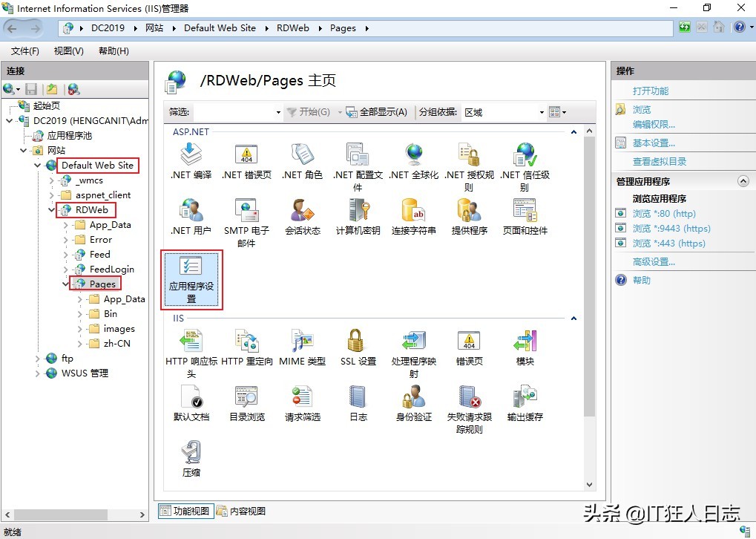Open the HTTP 重定向 feature icon
The width and height of the screenshot is (756, 539).
[x=246, y=347]
